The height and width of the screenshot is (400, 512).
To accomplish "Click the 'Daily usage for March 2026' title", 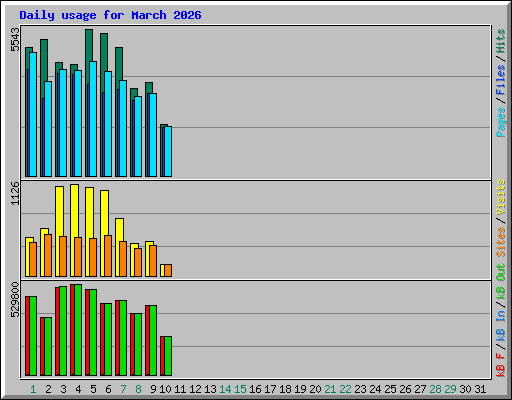I will [x=110, y=15].
